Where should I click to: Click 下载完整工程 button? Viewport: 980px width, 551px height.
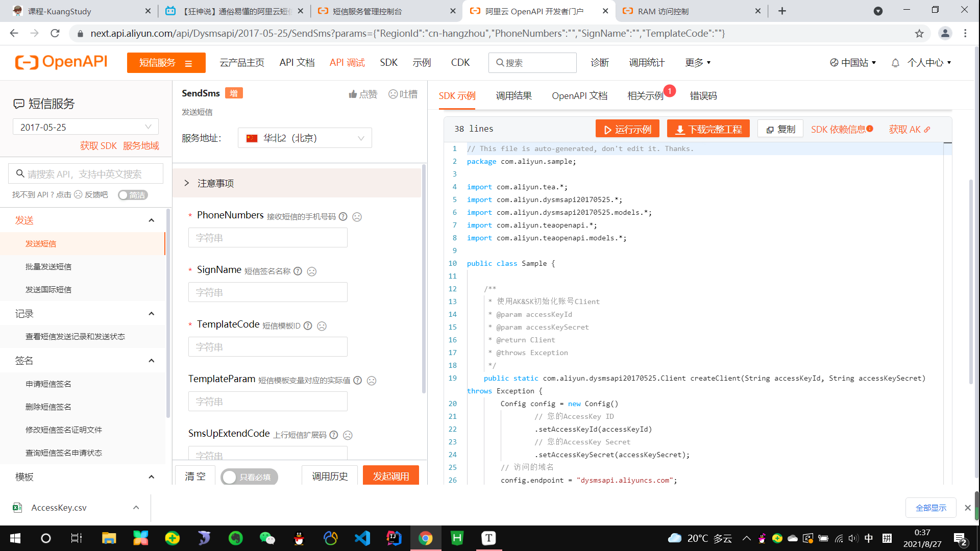[708, 129]
